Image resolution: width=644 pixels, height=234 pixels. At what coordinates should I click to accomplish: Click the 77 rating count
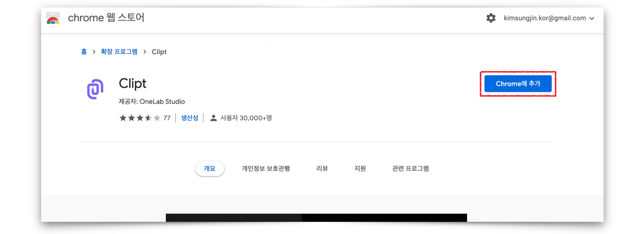[167, 118]
